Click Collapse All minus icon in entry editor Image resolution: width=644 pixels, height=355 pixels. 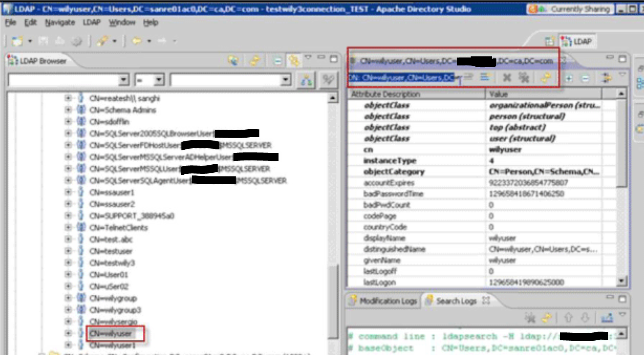pyautogui.click(x=586, y=78)
